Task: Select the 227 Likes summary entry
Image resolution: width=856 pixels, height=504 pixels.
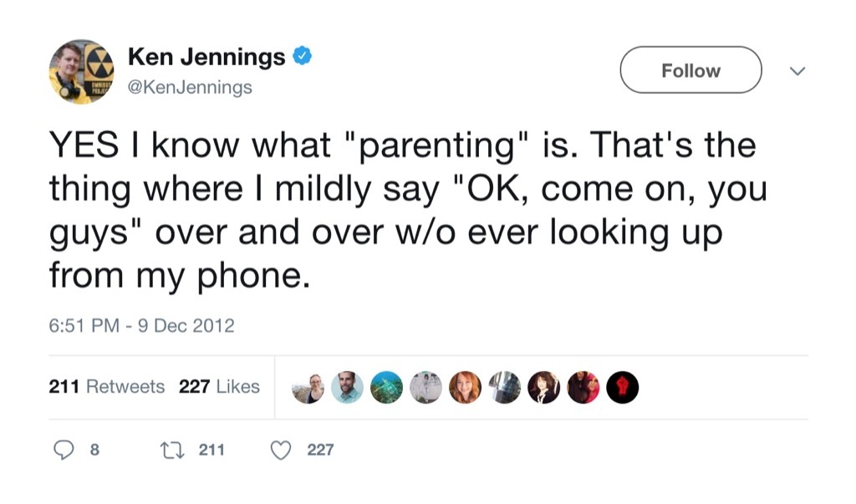Action: [x=220, y=387]
